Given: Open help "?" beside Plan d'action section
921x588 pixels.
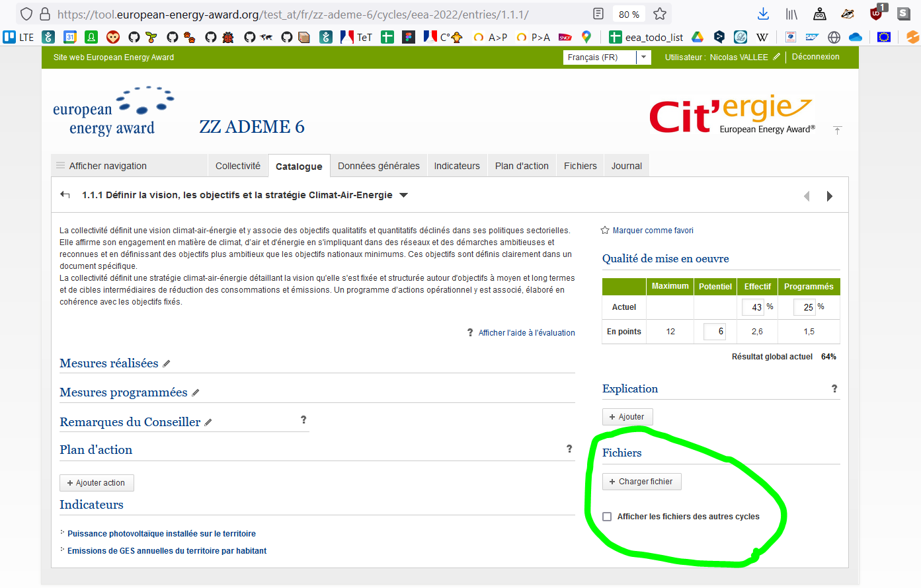Looking at the screenshot, I should 569,449.
